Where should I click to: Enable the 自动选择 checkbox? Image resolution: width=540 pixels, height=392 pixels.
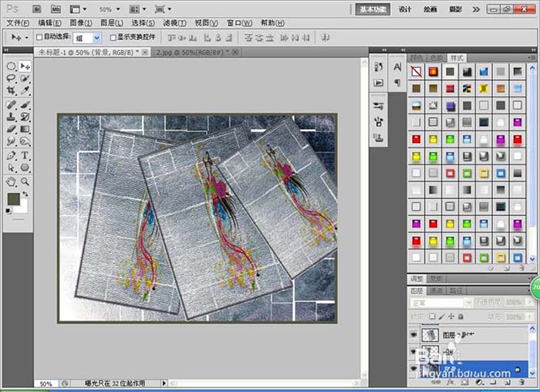coord(39,37)
